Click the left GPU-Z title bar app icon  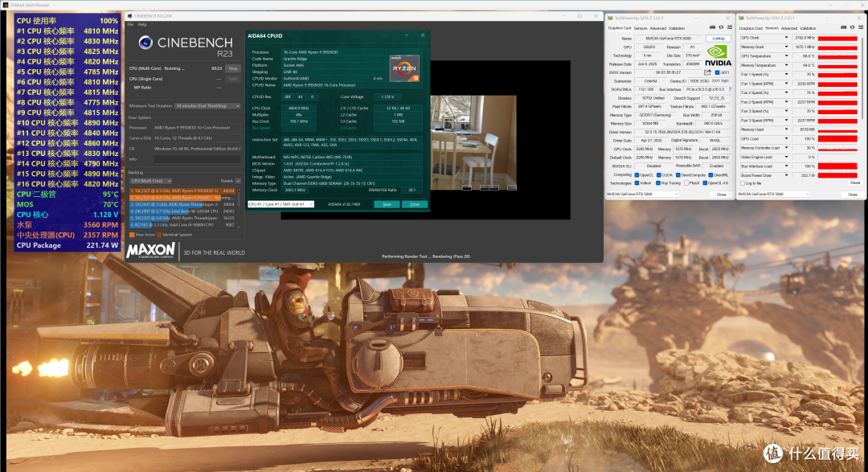pyautogui.click(x=610, y=18)
